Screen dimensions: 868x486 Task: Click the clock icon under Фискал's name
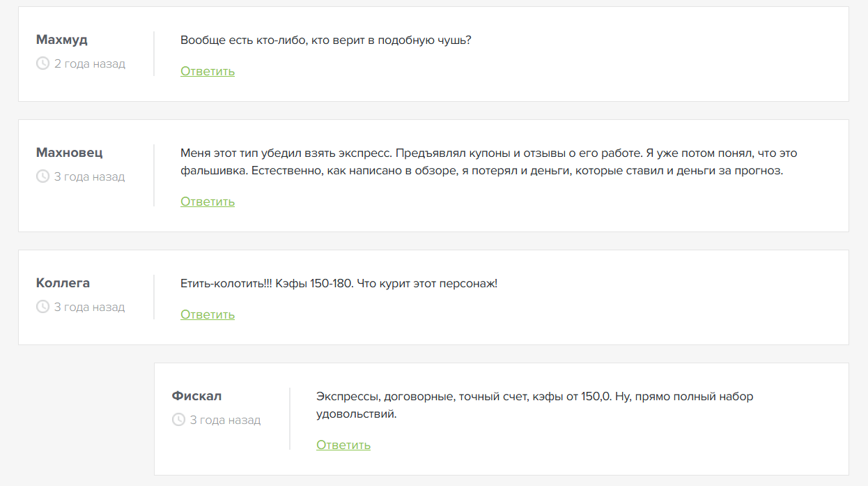(x=178, y=420)
